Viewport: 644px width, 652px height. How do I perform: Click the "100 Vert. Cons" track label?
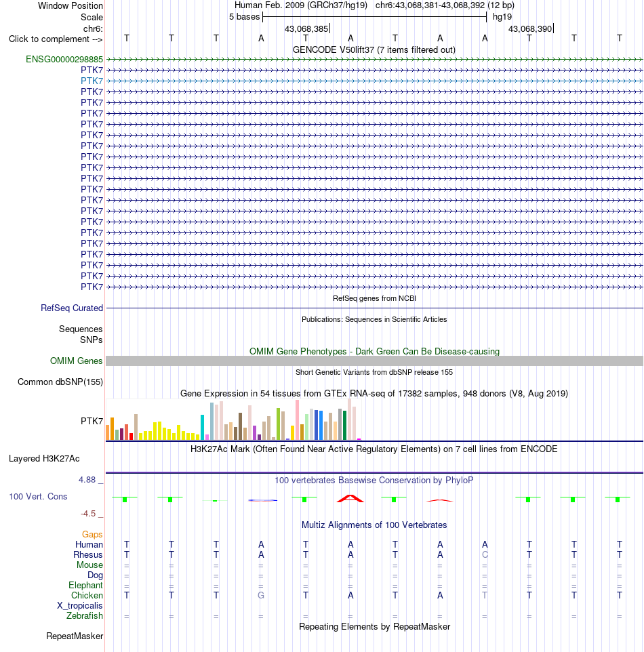[x=38, y=497]
